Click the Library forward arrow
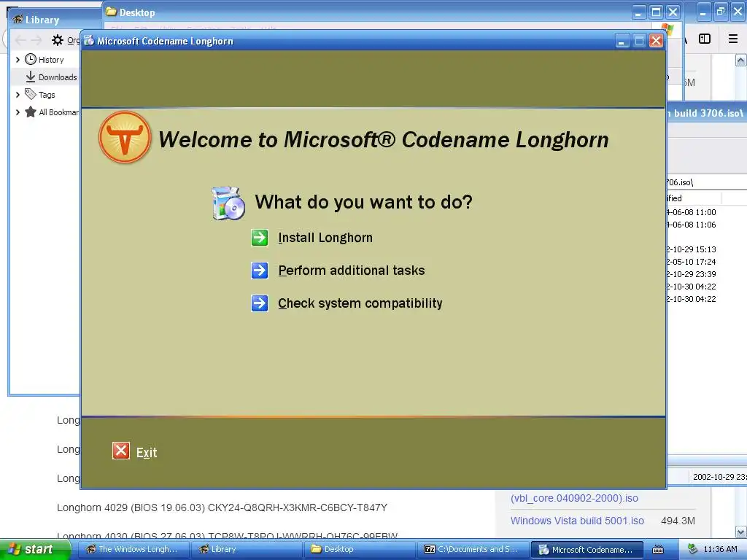Screen dimensions: 747x560 pos(36,40)
